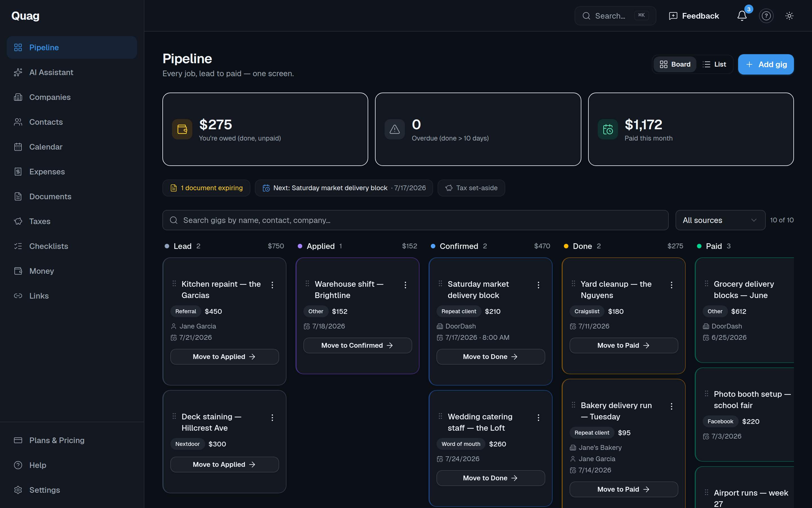Click the drag handle on the Grocery delivery blocks card
Image resolution: width=812 pixels, height=508 pixels.
[706, 284]
